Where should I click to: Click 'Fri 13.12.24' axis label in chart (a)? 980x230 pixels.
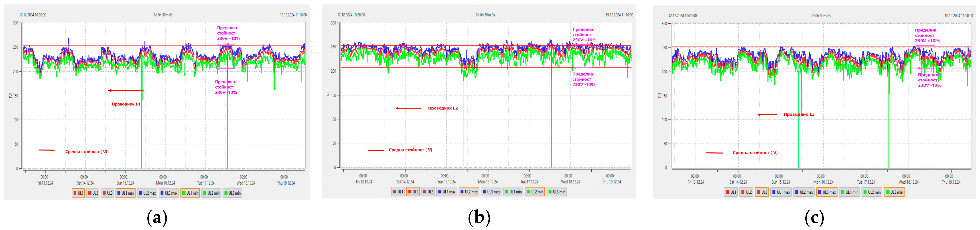click(x=45, y=183)
